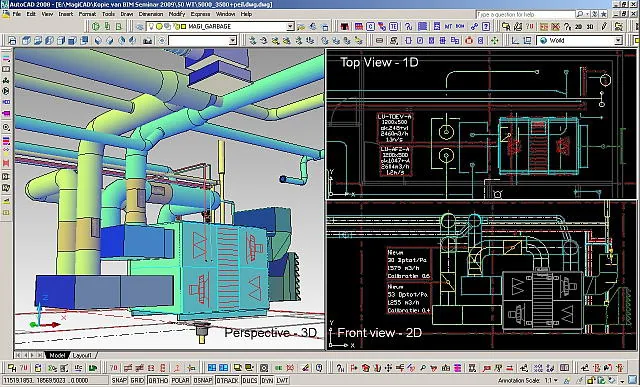Expand the MAGI_GARBAGE layer dropdown

point(290,27)
